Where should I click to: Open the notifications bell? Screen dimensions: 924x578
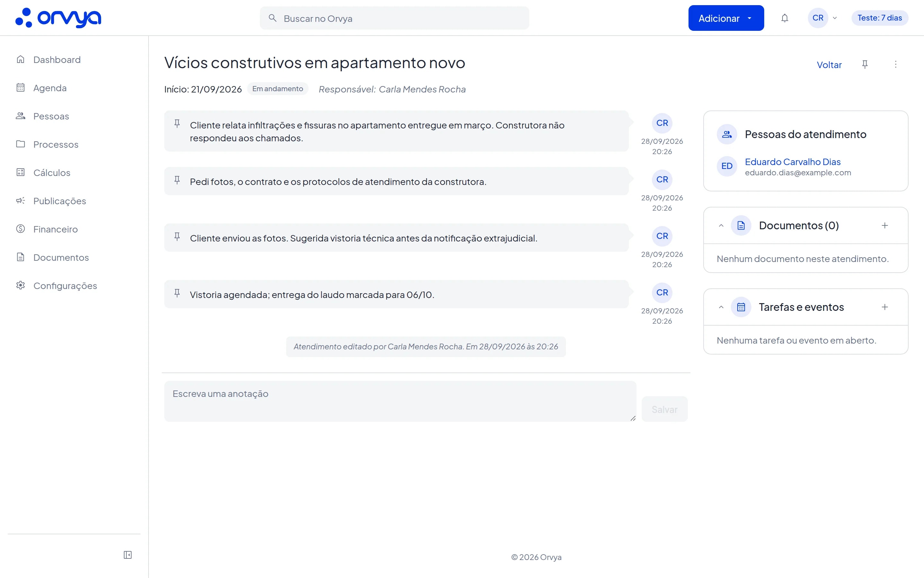785,18
